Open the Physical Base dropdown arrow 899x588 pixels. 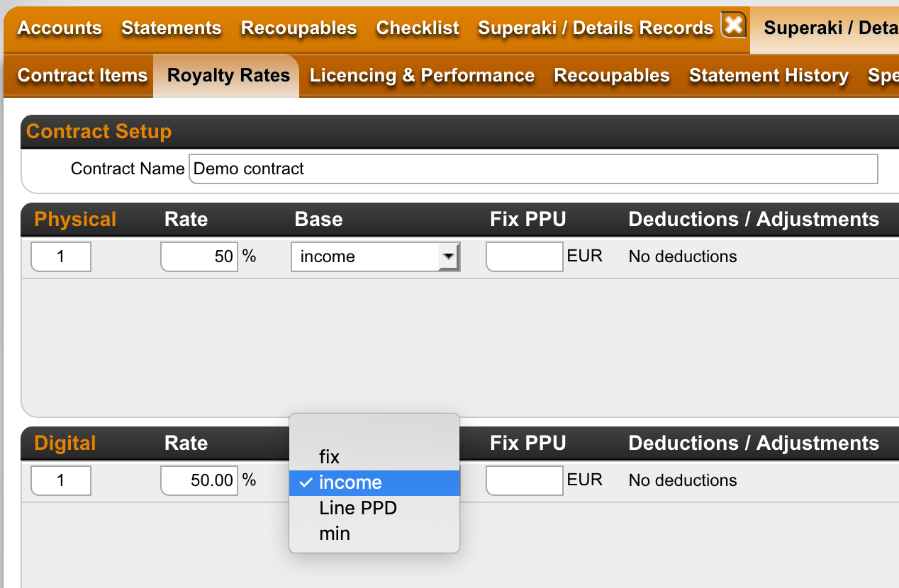tap(449, 256)
